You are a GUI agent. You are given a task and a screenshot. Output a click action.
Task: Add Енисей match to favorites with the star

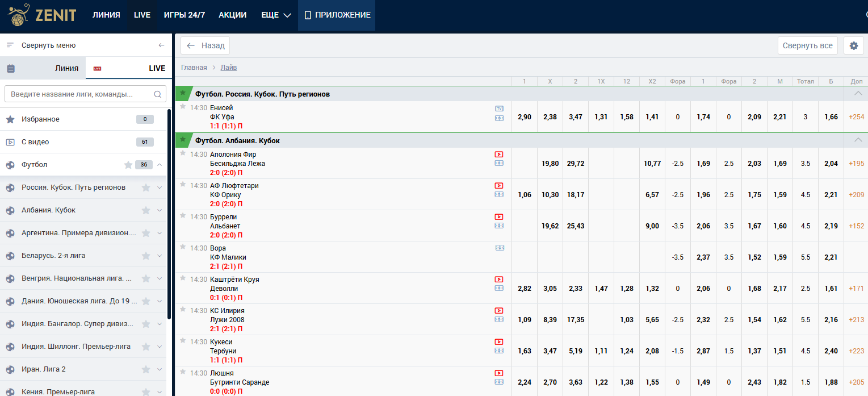coord(183,106)
